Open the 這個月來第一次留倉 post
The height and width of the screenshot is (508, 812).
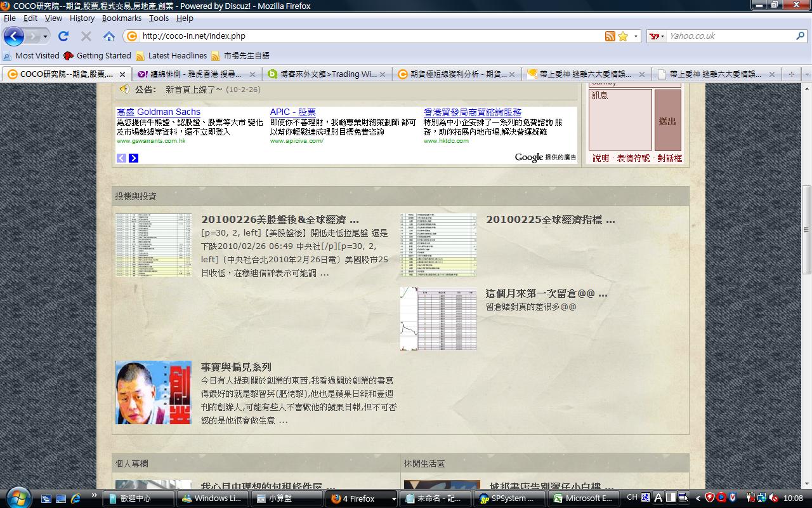point(546,293)
